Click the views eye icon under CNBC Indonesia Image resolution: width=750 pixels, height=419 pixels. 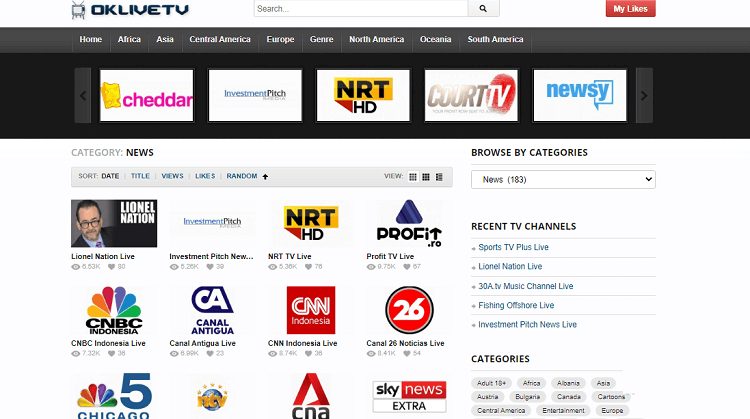76,353
